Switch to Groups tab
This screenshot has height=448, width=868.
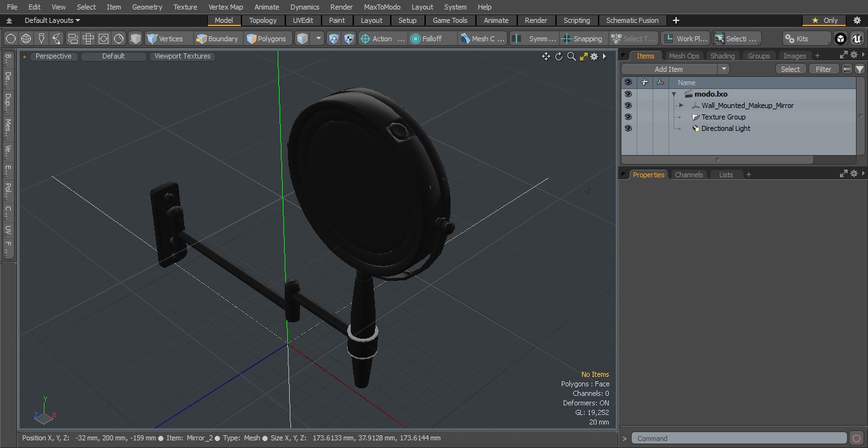[758, 56]
